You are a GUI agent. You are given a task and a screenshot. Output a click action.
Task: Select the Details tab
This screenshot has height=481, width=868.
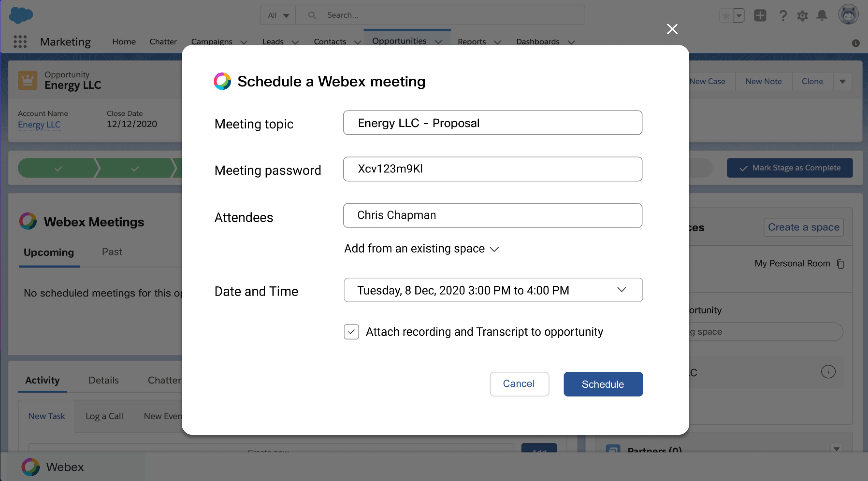104,380
